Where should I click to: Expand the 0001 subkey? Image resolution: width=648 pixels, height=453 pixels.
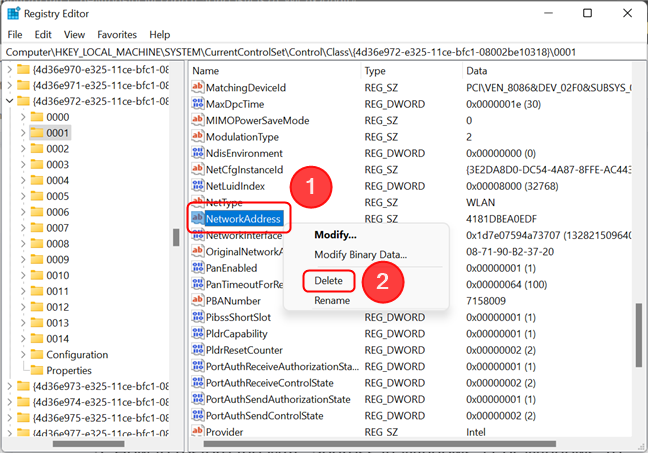(23, 133)
